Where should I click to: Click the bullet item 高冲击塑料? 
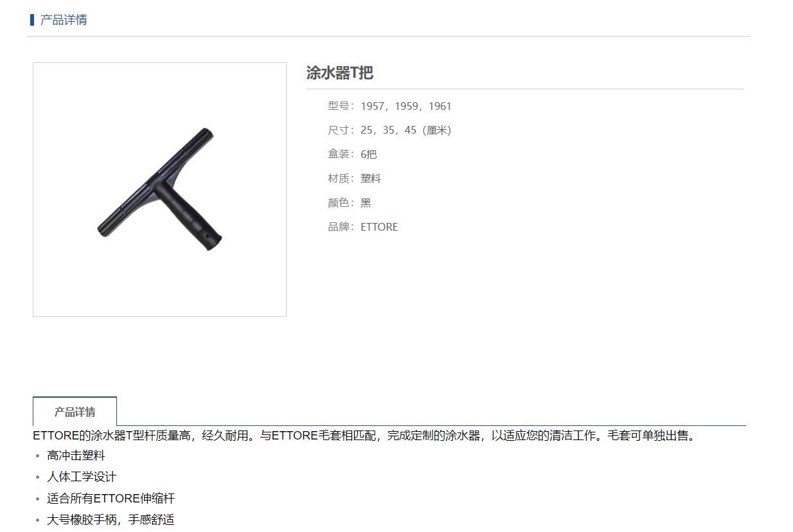[76, 456]
